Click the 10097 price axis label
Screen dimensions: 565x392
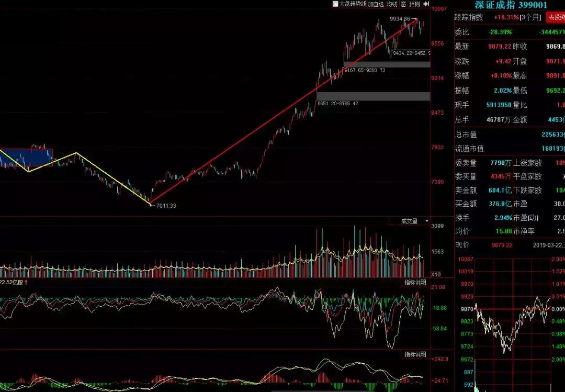(x=439, y=9)
